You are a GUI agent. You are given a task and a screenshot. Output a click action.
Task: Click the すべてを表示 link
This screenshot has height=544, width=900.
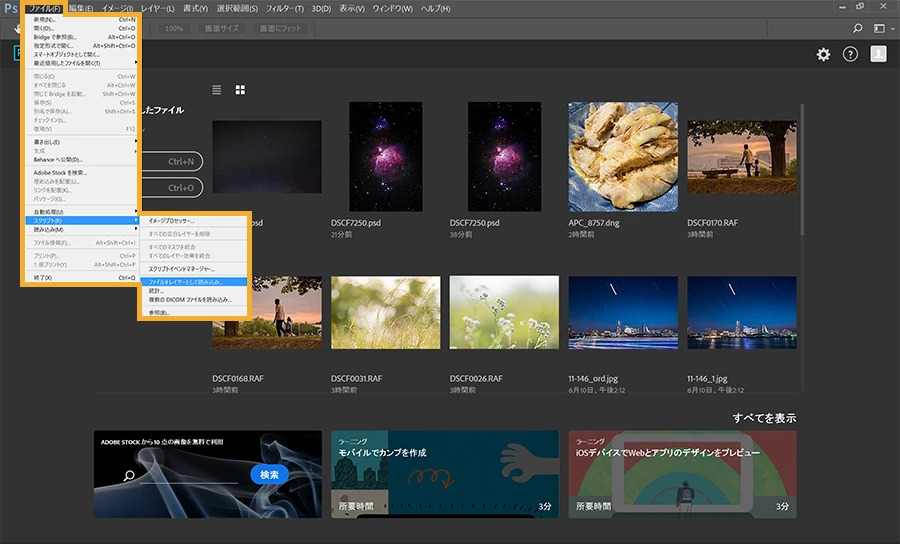coord(764,418)
